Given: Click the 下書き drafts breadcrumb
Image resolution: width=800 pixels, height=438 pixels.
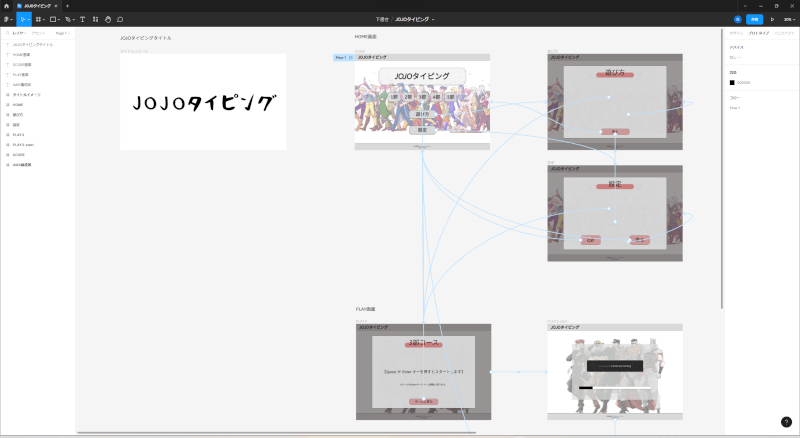Looking at the screenshot, I should pos(382,19).
